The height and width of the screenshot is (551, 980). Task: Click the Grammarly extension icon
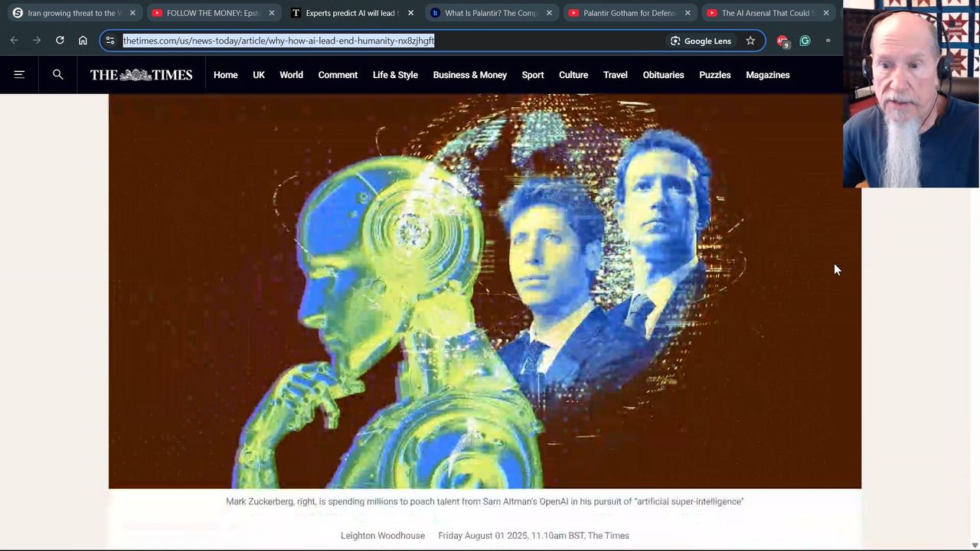click(x=805, y=41)
